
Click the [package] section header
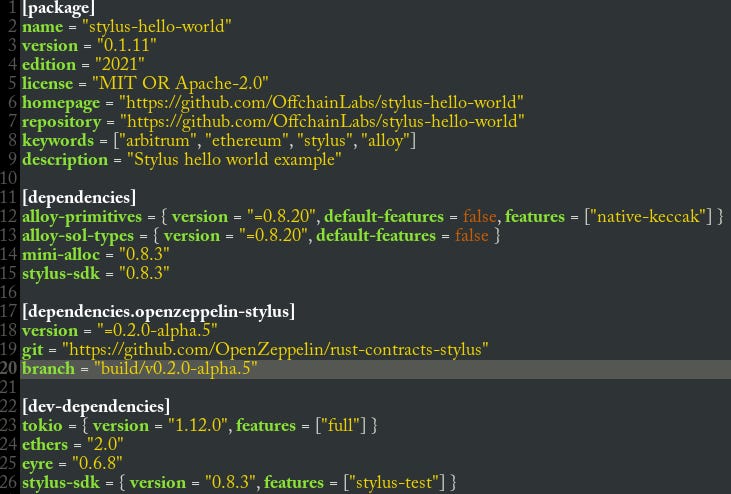(58, 7)
